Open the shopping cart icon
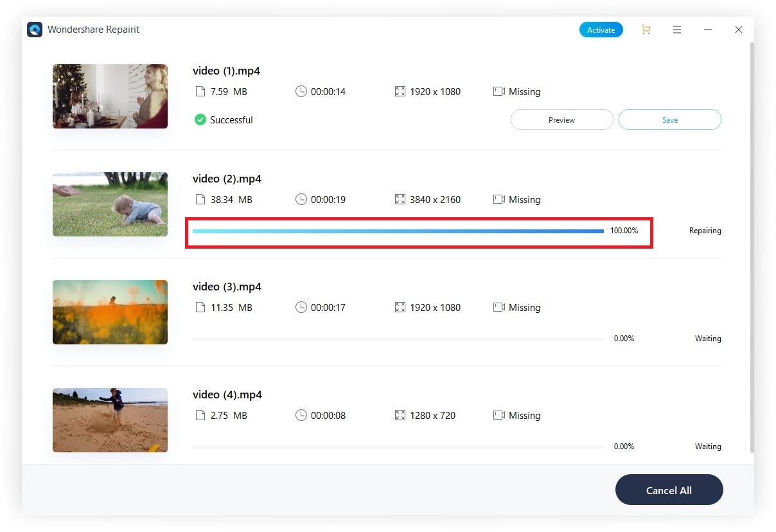Viewport: 776px width, 532px height. point(646,30)
